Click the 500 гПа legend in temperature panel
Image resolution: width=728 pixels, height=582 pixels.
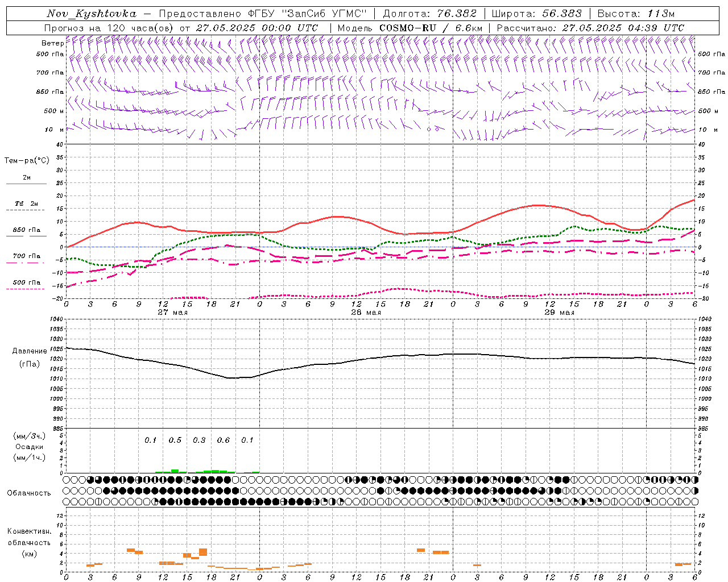click(27, 282)
